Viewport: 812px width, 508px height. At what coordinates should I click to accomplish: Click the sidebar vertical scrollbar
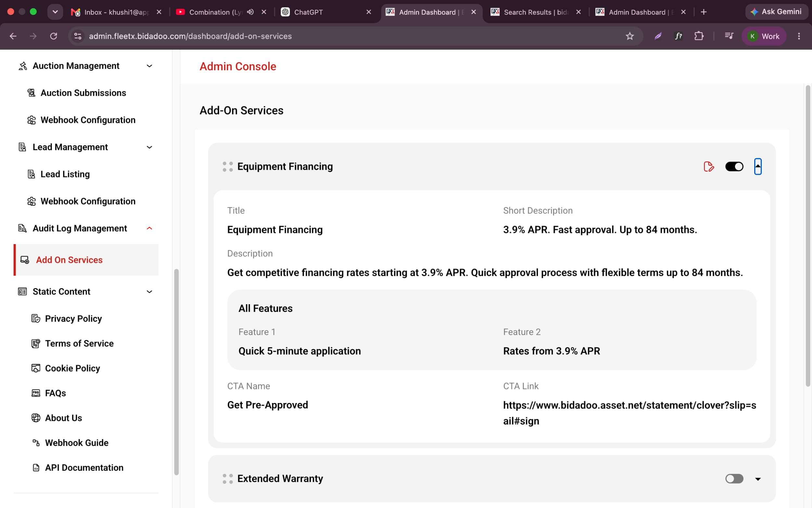point(176,371)
